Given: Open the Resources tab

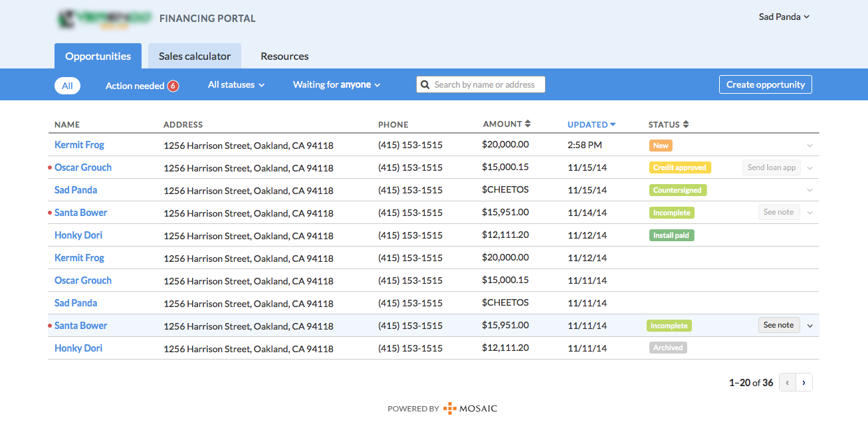Looking at the screenshot, I should [x=284, y=56].
